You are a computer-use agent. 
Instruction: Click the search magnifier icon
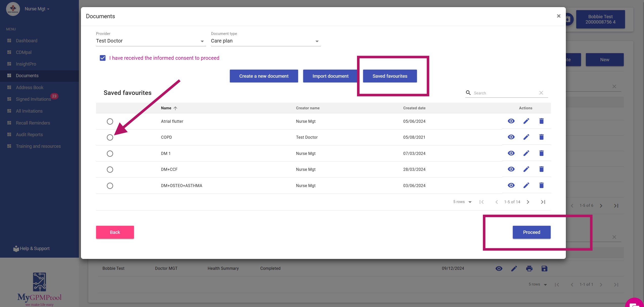tap(468, 93)
